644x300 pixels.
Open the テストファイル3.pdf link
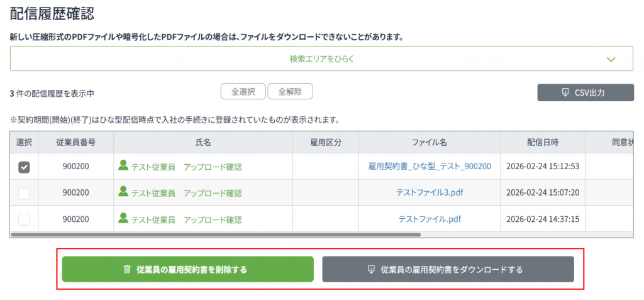tap(429, 192)
